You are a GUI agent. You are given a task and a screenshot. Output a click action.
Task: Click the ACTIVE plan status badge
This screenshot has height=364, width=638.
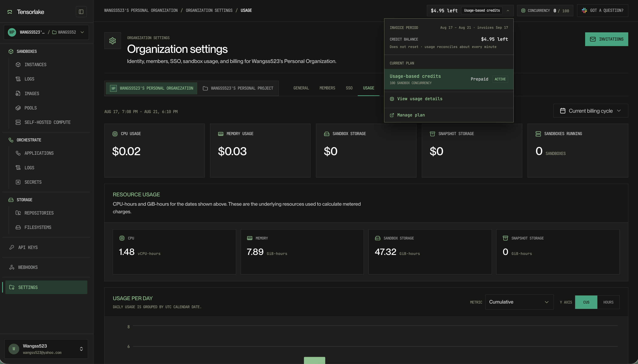click(500, 79)
